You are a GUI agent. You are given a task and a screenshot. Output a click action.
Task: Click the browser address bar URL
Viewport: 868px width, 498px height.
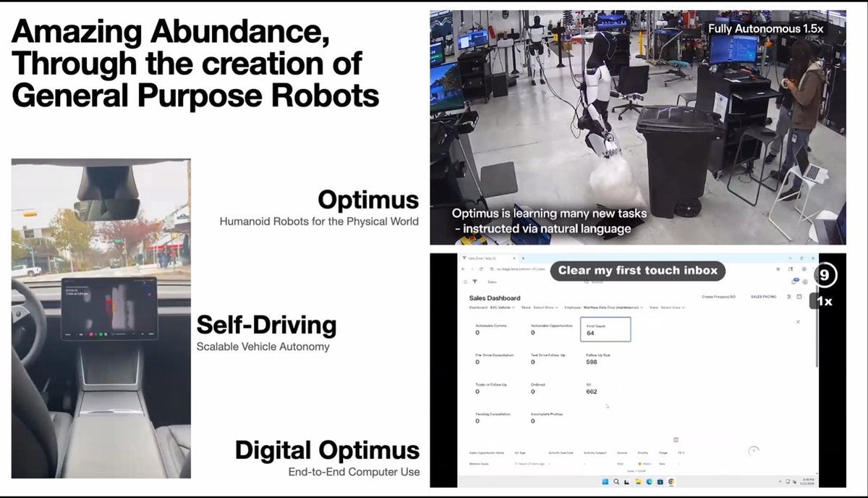pos(521,269)
